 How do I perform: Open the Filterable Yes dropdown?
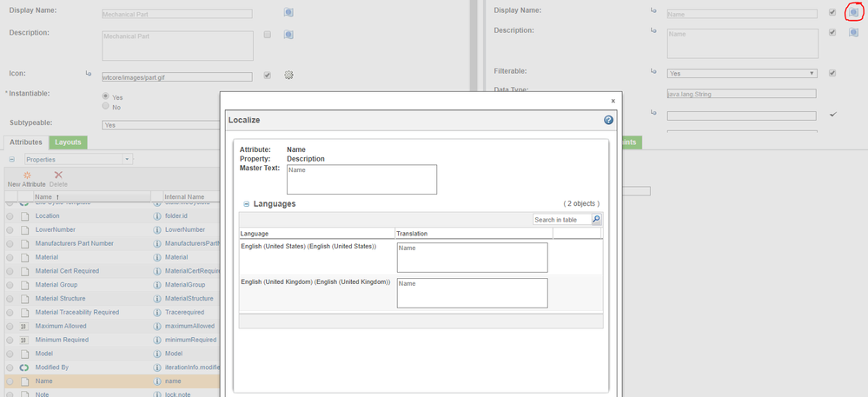742,74
